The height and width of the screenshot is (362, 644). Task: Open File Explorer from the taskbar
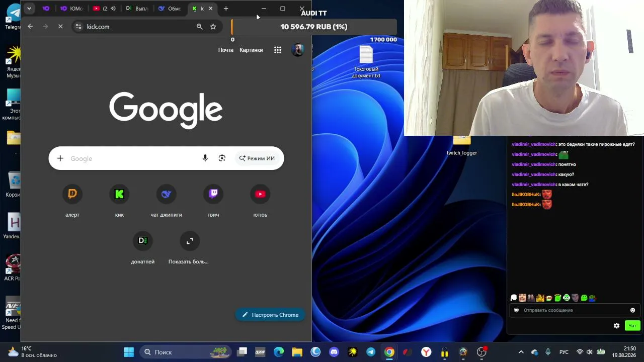click(x=297, y=352)
